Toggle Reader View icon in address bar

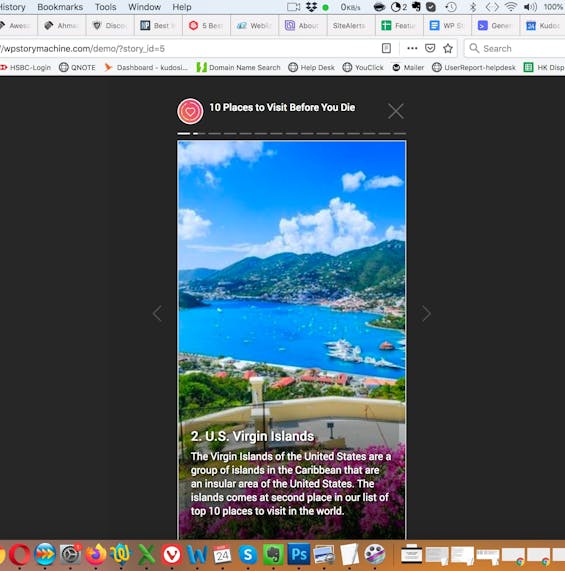tap(386, 48)
